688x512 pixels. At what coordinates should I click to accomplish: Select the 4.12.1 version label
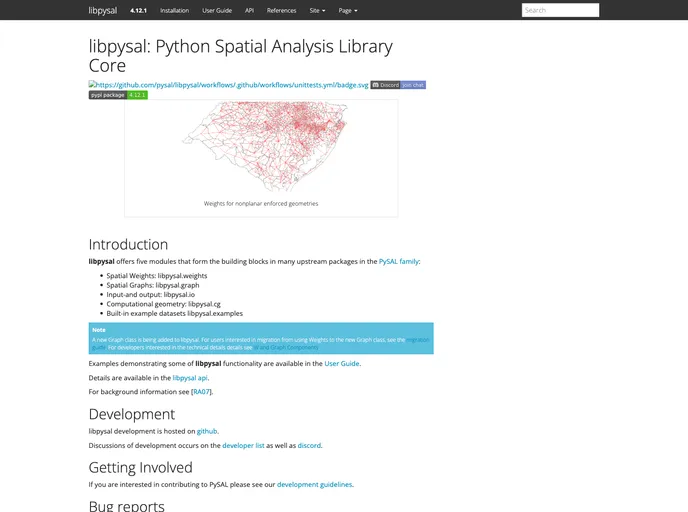(x=138, y=11)
